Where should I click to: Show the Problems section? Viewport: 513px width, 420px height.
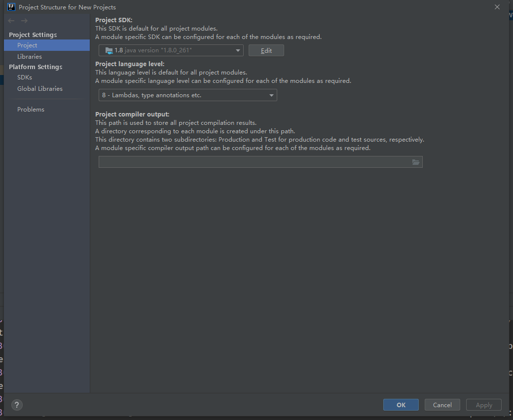coord(31,110)
